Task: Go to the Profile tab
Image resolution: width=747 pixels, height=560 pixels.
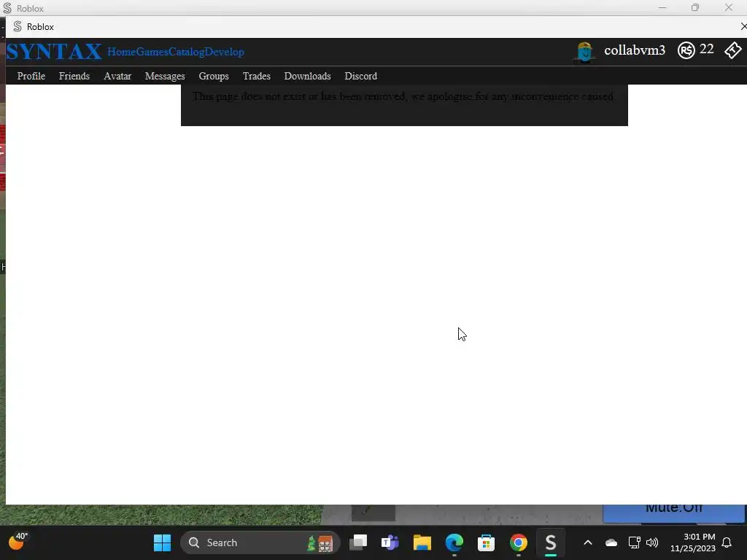Action: point(31,76)
